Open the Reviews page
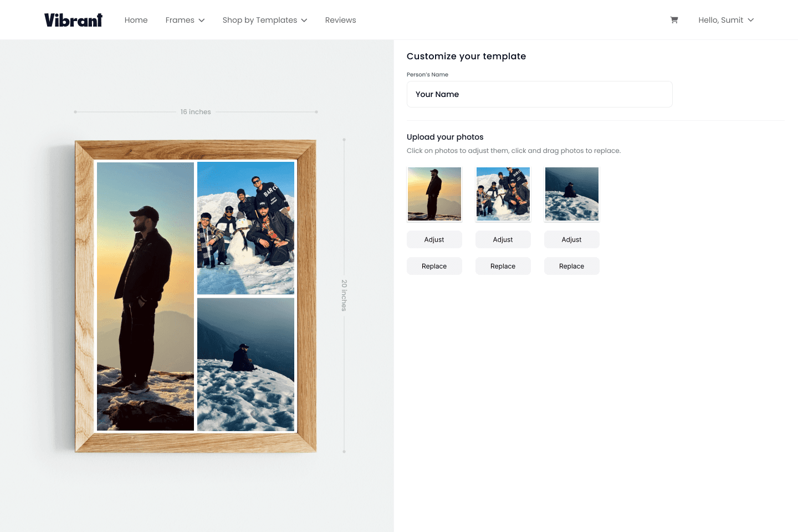 point(340,20)
